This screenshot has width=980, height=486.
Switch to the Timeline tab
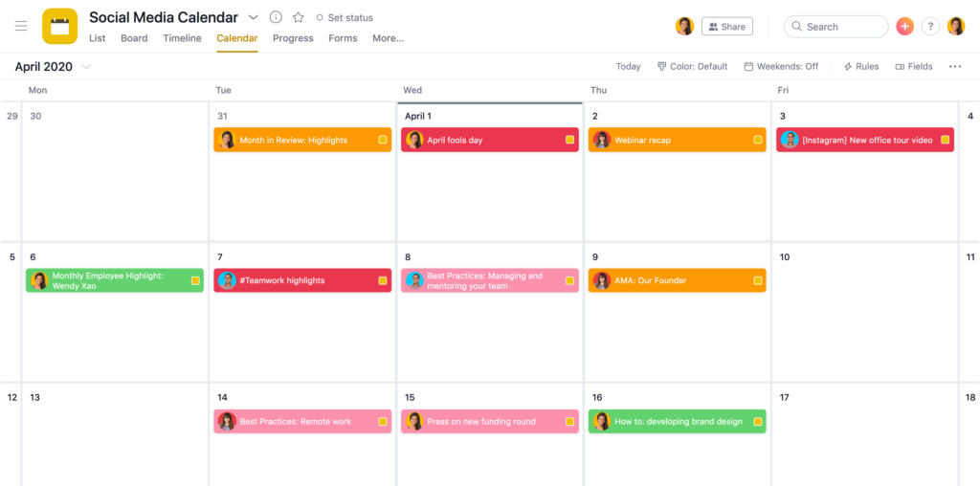[x=182, y=38]
